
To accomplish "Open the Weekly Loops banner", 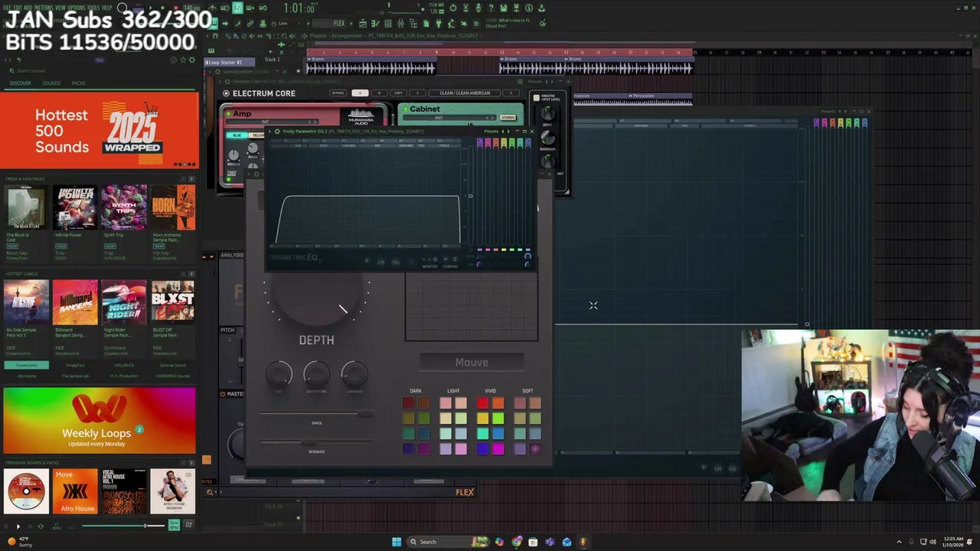I will (x=100, y=420).
